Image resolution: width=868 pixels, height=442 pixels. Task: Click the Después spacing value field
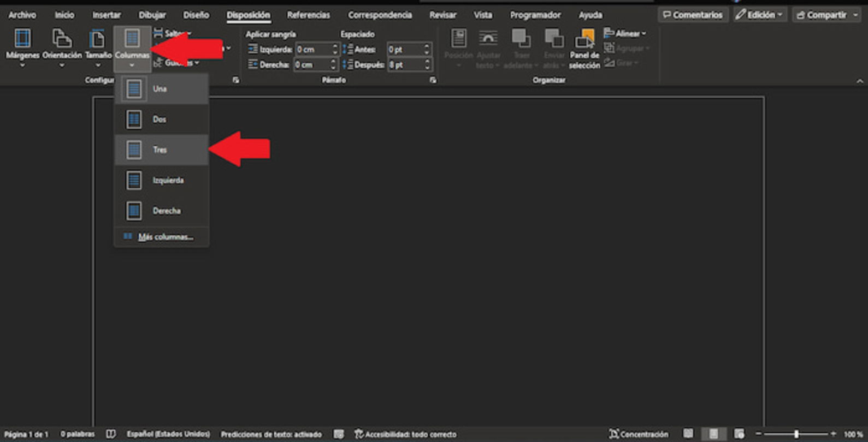coord(405,65)
